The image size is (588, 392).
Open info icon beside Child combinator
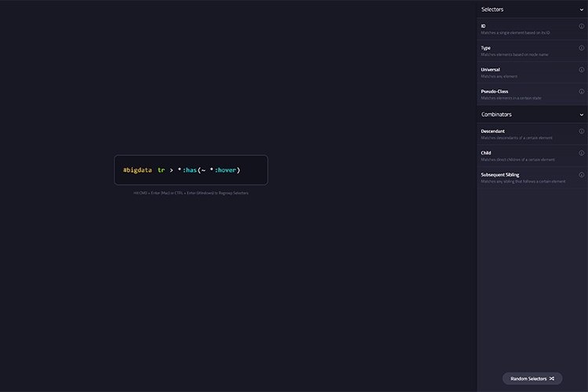click(x=581, y=153)
